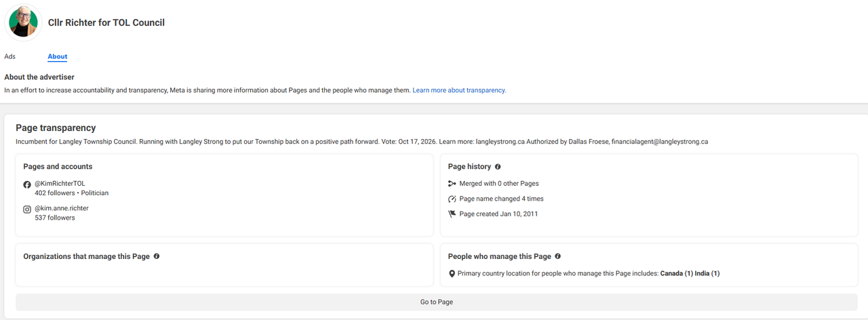Click the Instagram icon beside @kim.anne.richter

(x=27, y=209)
